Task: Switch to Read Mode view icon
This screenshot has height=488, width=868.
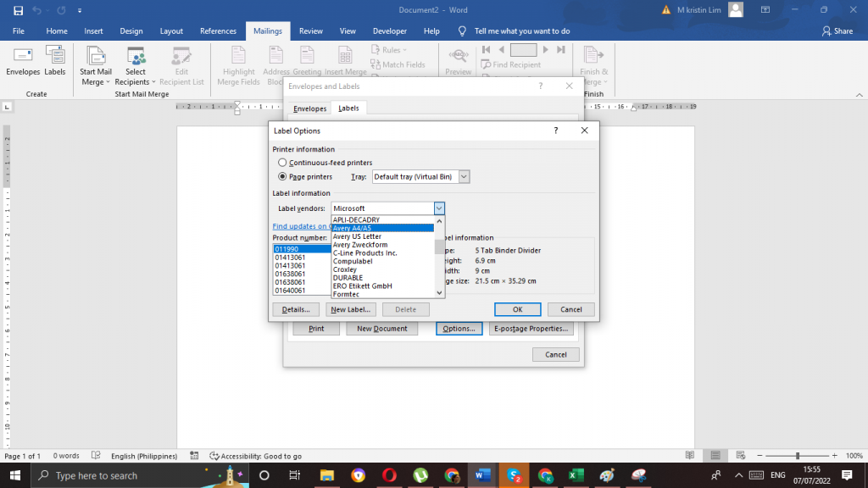Action: pyautogui.click(x=690, y=455)
